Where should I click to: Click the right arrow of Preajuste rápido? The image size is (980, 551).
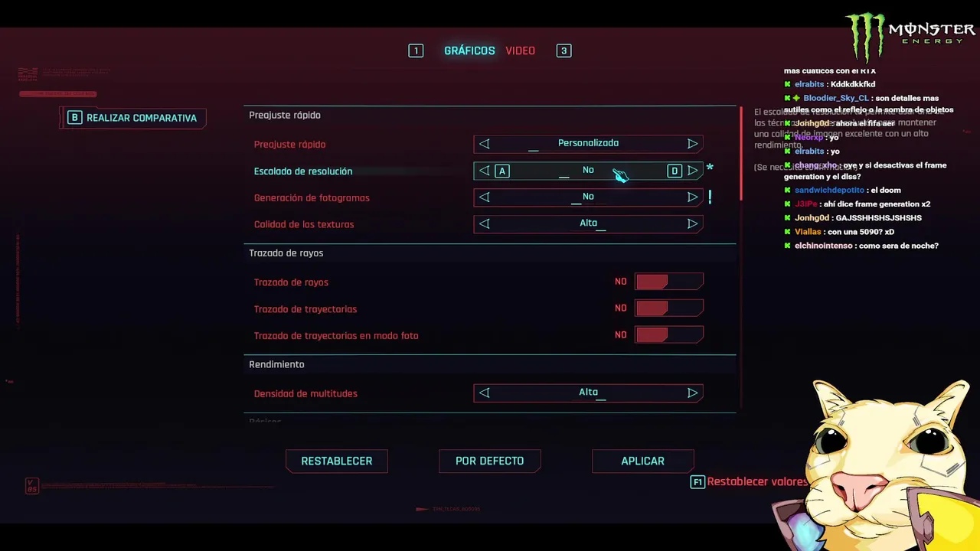(692, 144)
